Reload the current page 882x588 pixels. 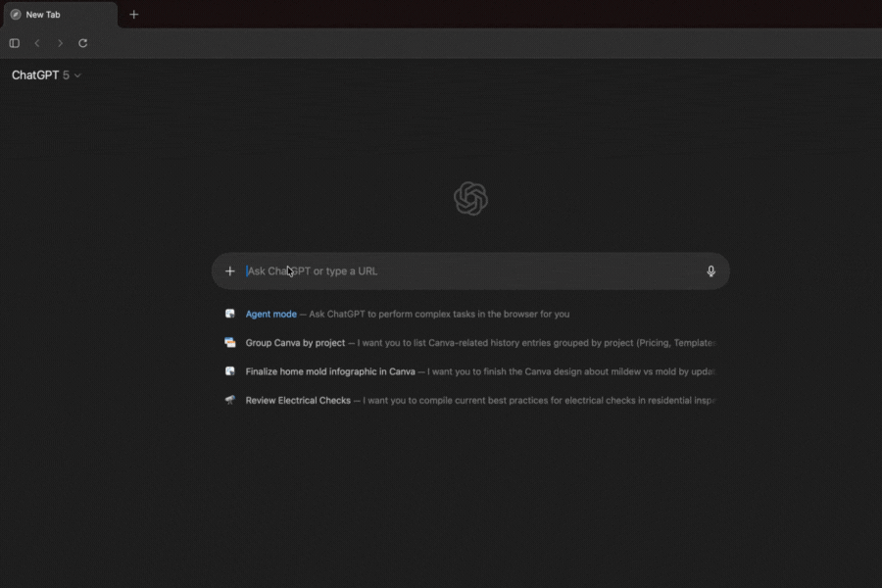83,43
